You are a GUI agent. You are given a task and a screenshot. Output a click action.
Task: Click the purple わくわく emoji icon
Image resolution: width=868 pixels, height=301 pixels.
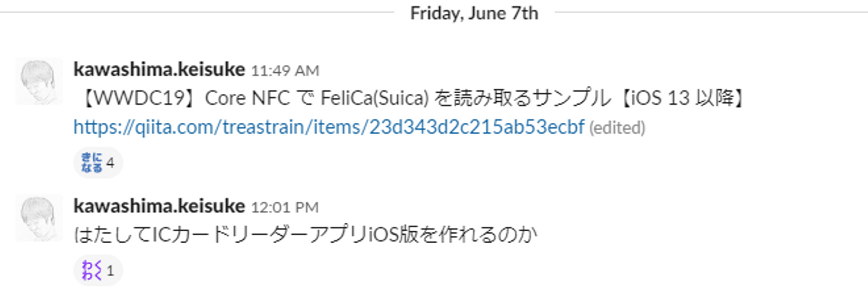pos(91,270)
